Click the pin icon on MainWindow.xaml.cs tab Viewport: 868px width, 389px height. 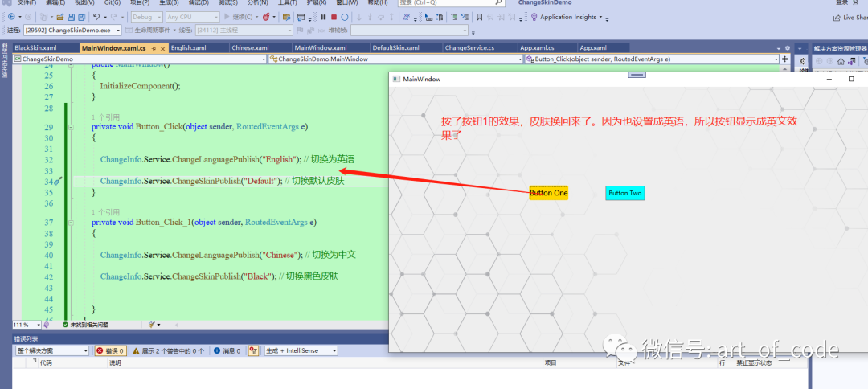click(x=154, y=48)
